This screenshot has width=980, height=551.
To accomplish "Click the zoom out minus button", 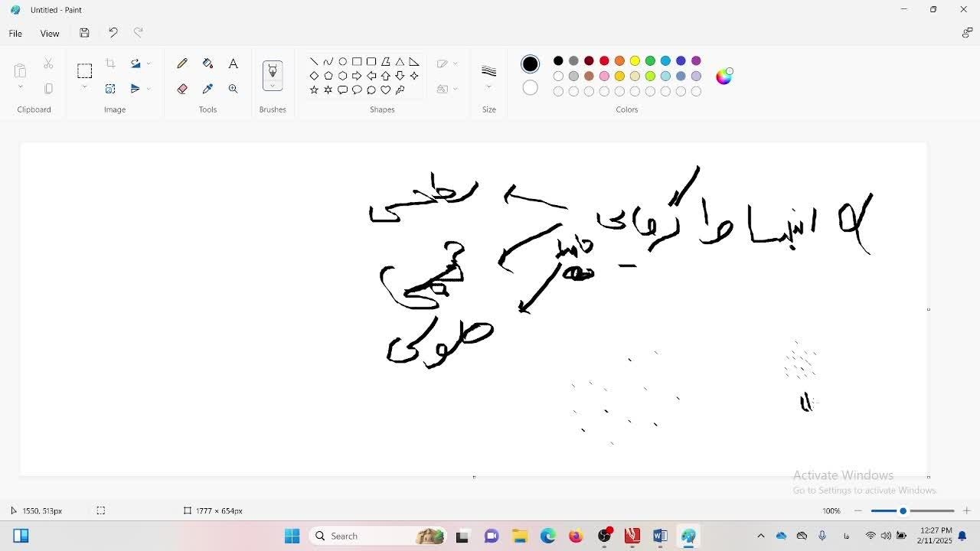I will [x=858, y=510].
